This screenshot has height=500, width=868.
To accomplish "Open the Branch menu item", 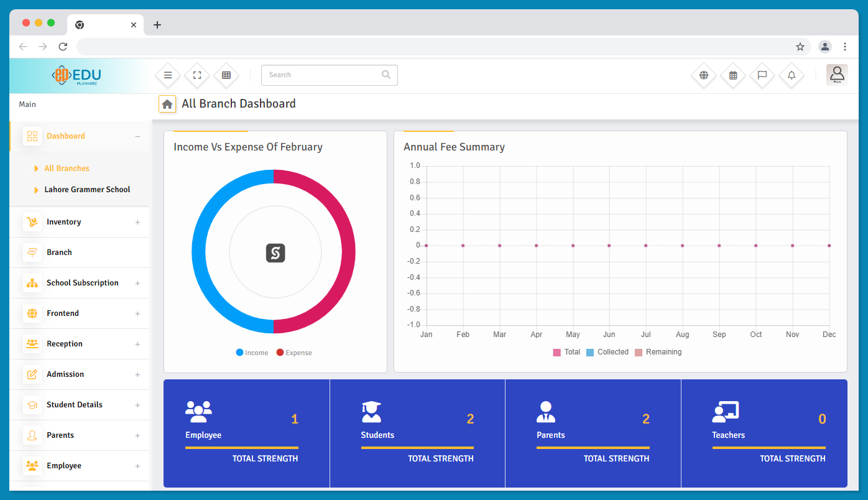I will (59, 252).
